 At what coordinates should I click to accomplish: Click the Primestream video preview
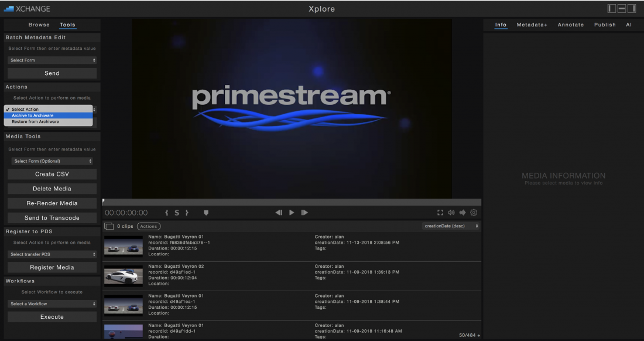click(292, 108)
